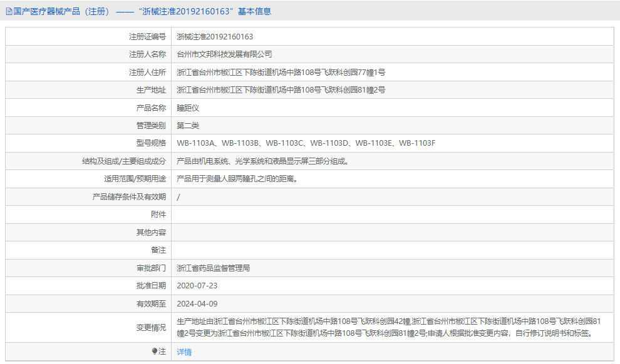620x364 pixels.
Task: Select the slash value in storage conditions row
Action: (178, 197)
